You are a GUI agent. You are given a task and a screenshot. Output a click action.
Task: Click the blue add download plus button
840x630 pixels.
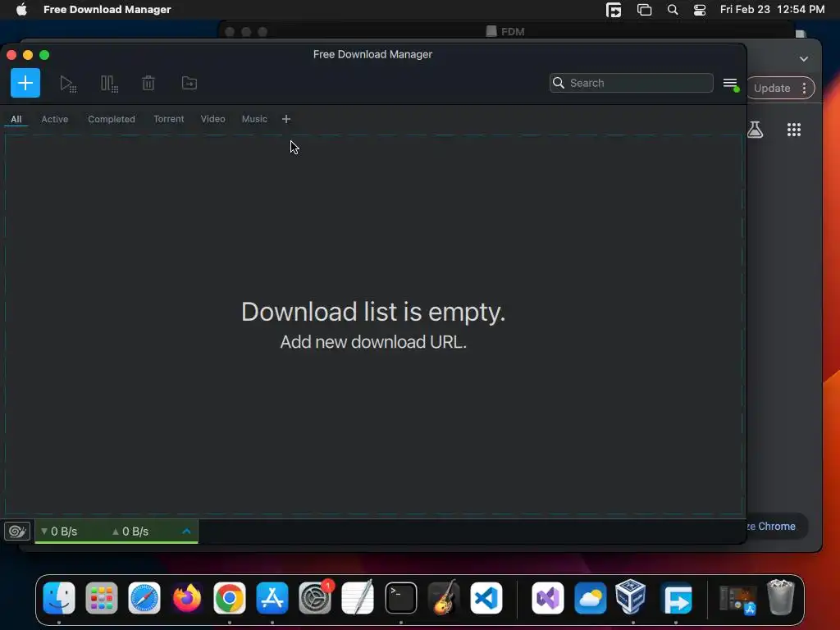[x=25, y=83]
